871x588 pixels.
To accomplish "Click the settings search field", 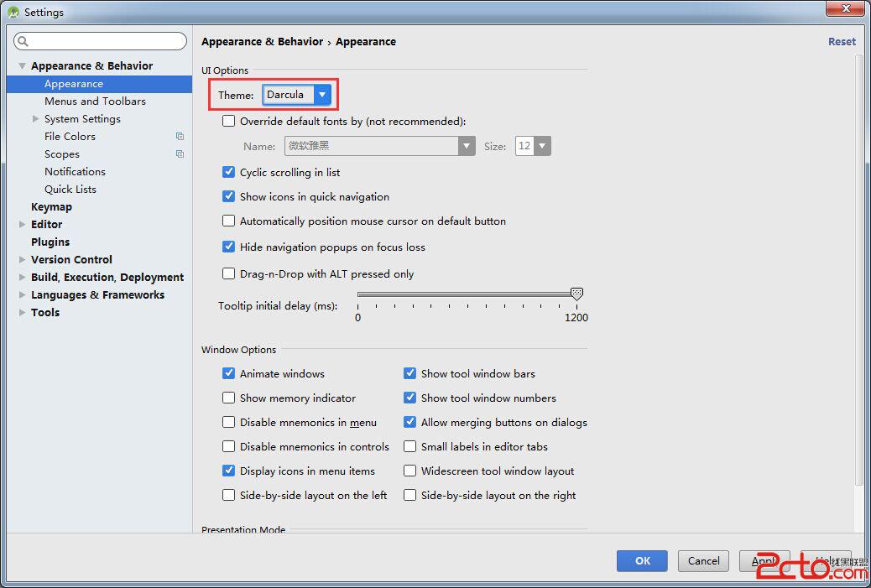I will click(x=100, y=41).
